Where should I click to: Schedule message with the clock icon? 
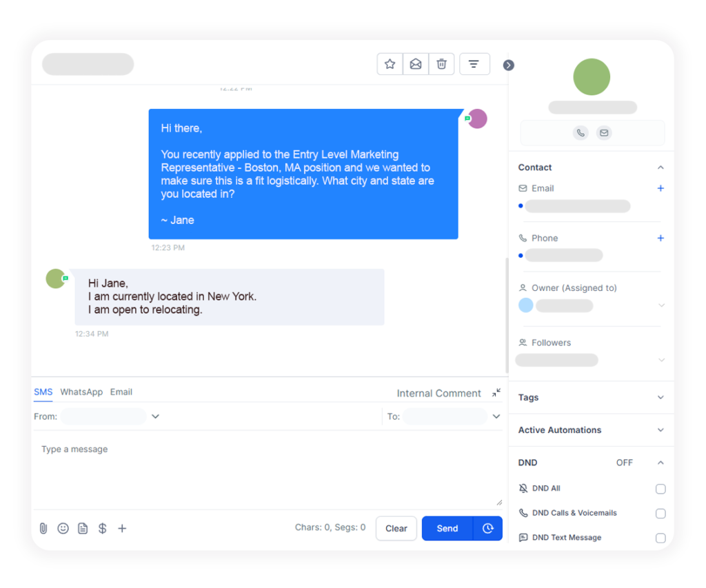(x=487, y=528)
